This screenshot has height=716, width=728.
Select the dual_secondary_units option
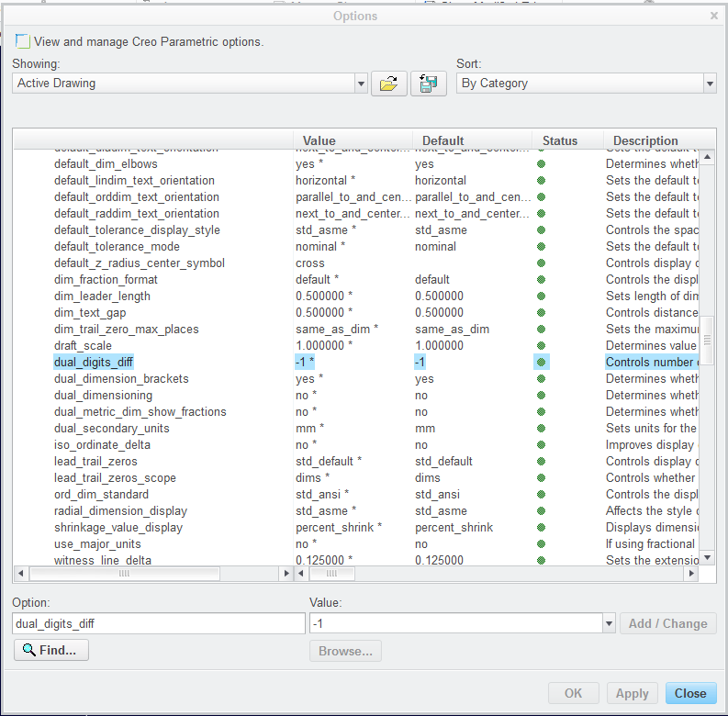(111, 428)
